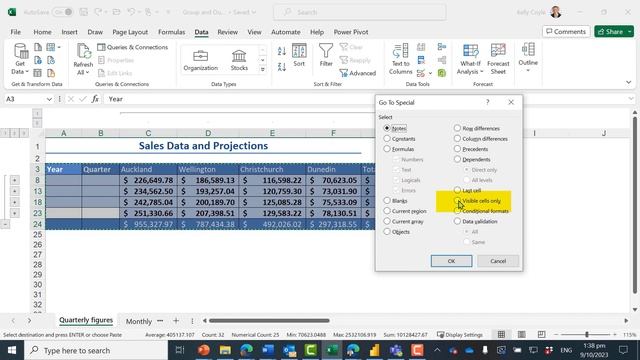Open Task View on taskbar
Screen dimensions: 640x360
pos(180,350)
